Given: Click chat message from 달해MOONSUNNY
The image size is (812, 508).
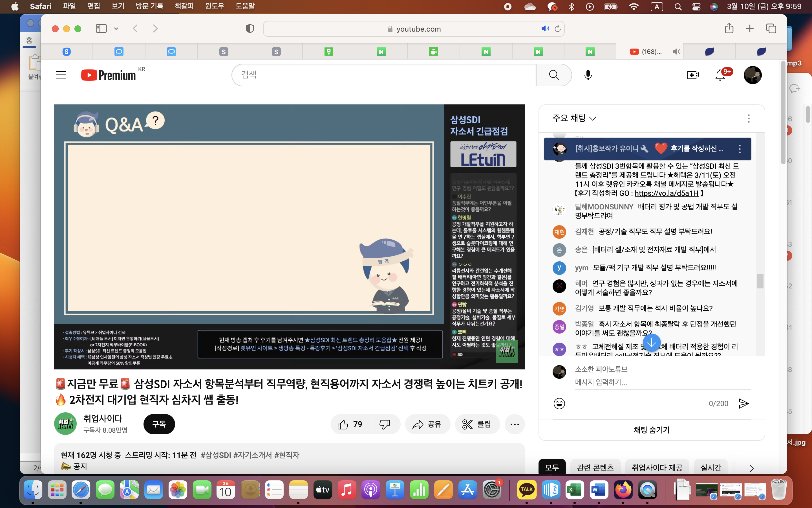Looking at the screenshot, I should [651, 211].
